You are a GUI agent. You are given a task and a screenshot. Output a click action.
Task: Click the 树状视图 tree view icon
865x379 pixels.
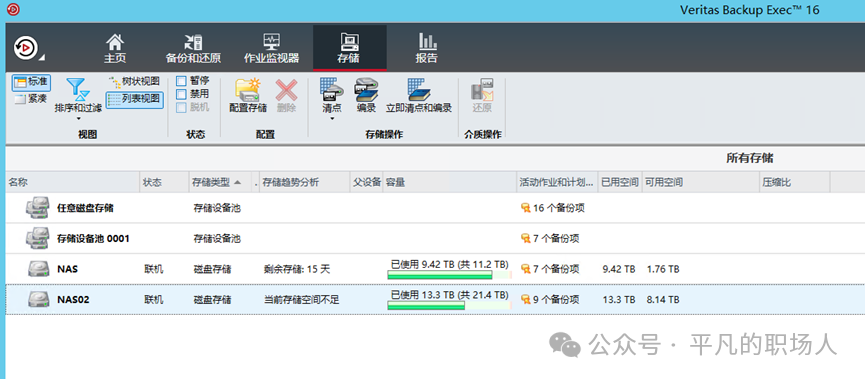pyautogui.click(x=115, y=82)
